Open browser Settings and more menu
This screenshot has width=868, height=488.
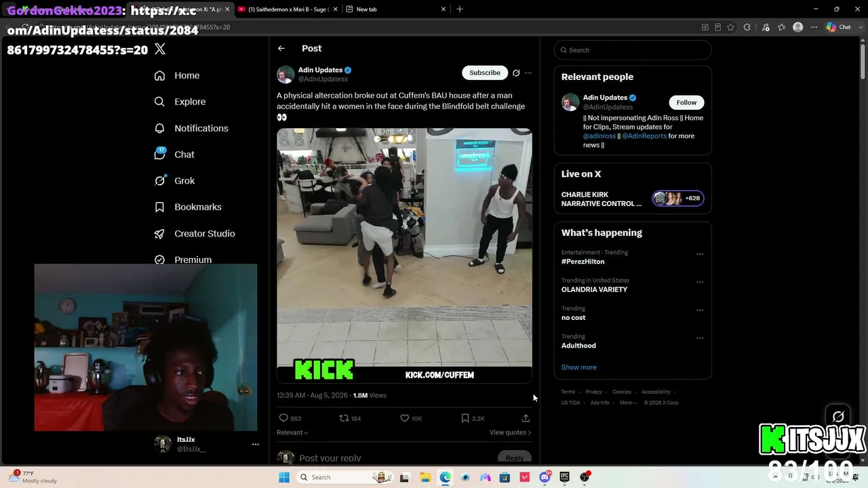[814, 27]
